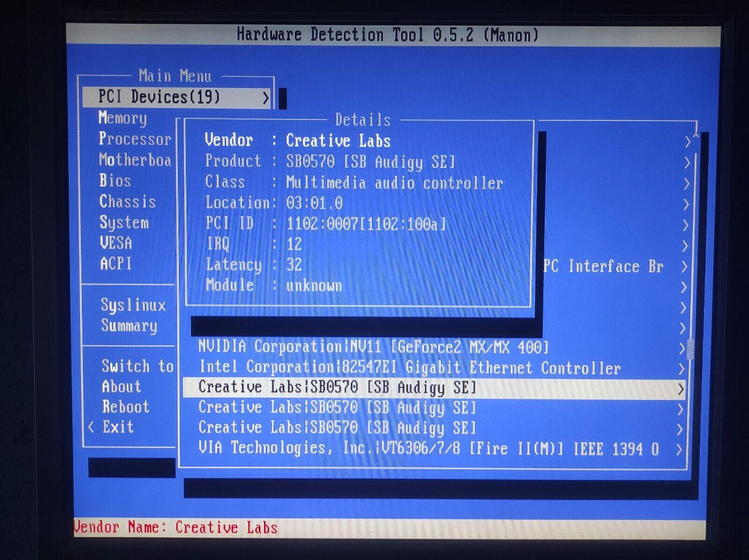
Task: Open the VESA menu entry
Action: (x=116, y=243)
